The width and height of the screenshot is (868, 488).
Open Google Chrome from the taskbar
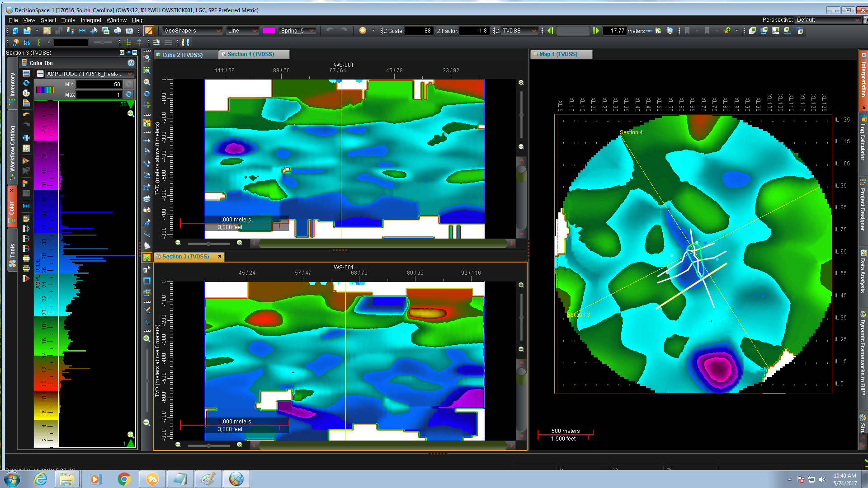coord(124,479)
